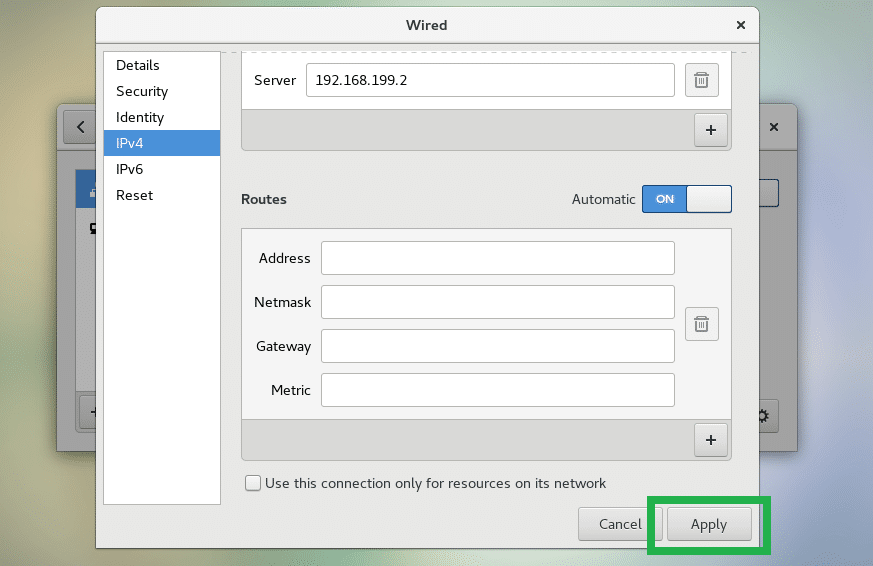The height and width of the screenshot is (566, 873).
Task: Select Identity in the sidebar
Action: [140, 117]
